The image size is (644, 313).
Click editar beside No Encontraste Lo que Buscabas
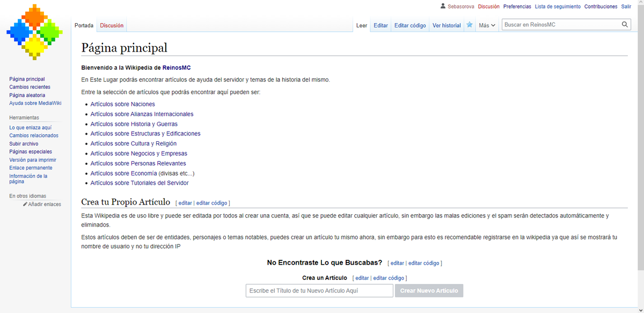click(397, 263)
